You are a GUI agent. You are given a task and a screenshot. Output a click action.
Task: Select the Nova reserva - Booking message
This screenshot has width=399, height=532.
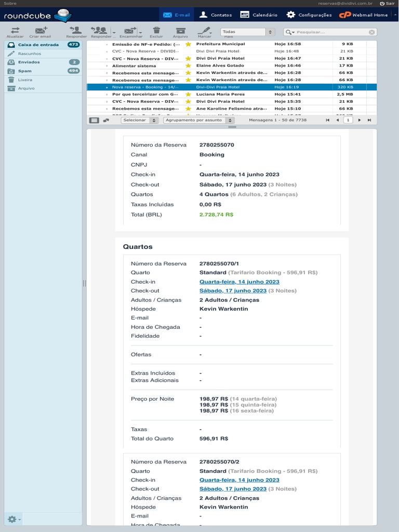point(232,87)
